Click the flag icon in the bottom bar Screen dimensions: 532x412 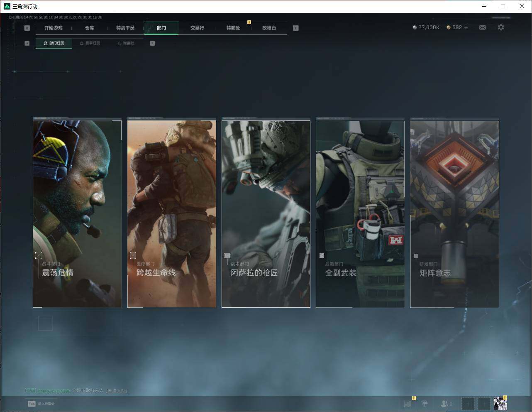pyautogui.click(x=425, y=403)
